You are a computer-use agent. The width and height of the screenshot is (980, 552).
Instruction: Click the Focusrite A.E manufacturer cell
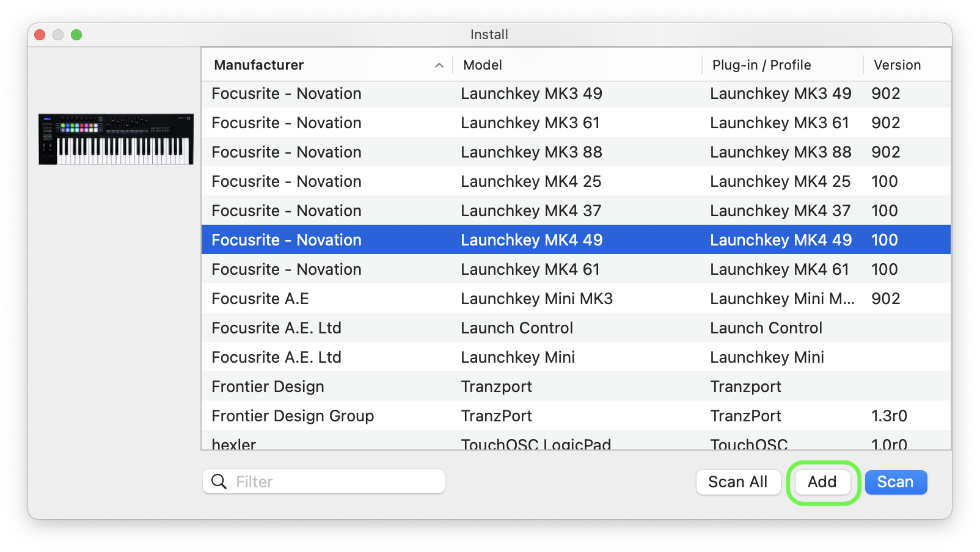tap(260, 299)
